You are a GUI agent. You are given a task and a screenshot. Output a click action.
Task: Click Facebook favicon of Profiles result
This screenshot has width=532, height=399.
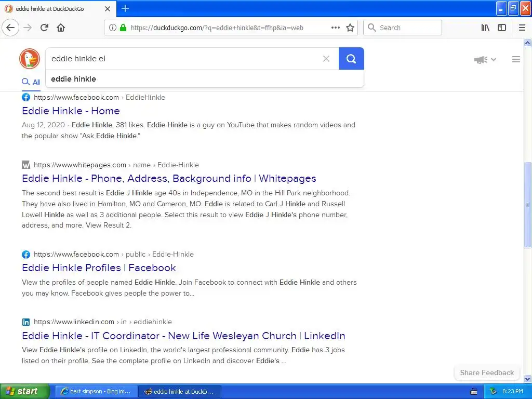tap(26, 255)
